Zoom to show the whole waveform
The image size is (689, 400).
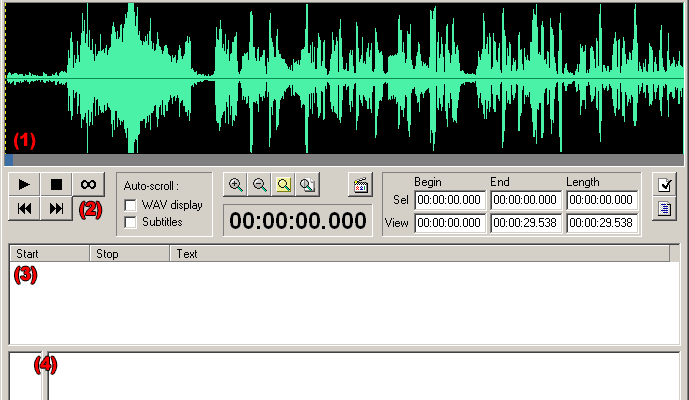click(x=308, y=185)
